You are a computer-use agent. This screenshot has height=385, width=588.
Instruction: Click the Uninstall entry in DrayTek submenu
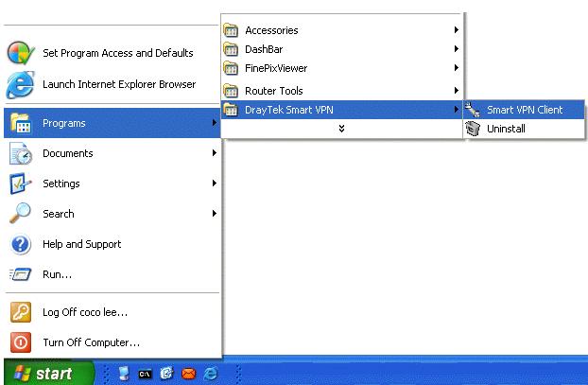coord(505,129)
